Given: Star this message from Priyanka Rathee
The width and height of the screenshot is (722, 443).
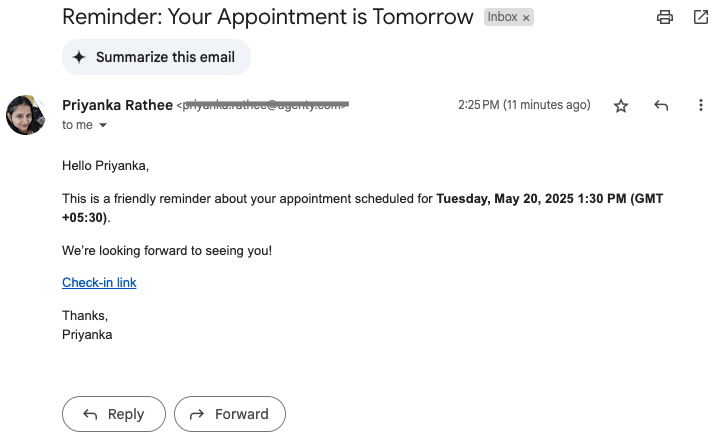Looking at the screenshot, I should 621,105.
